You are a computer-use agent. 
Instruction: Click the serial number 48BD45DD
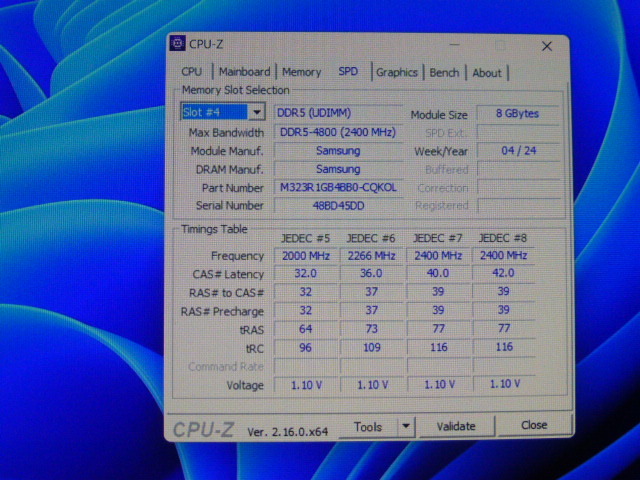click(338, 206)
